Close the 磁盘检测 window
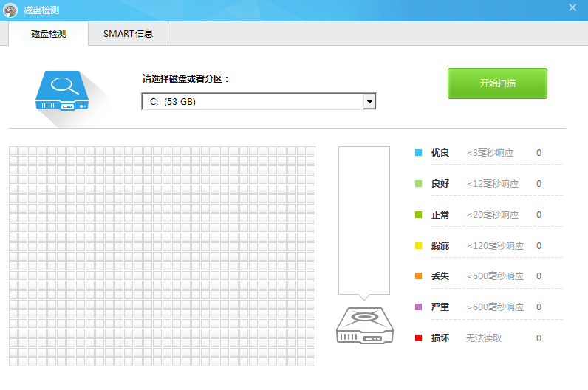 (572, 7)
